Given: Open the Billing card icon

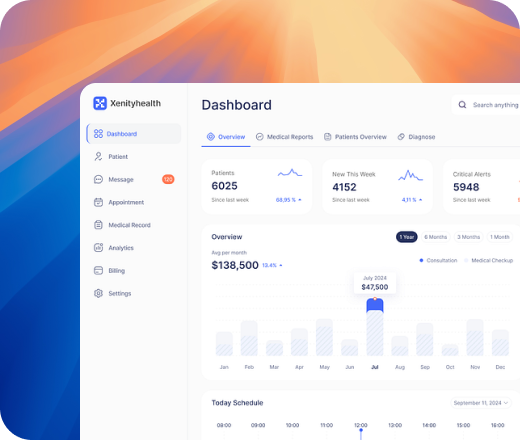Looking at the screenshot, I should point(98,270).
